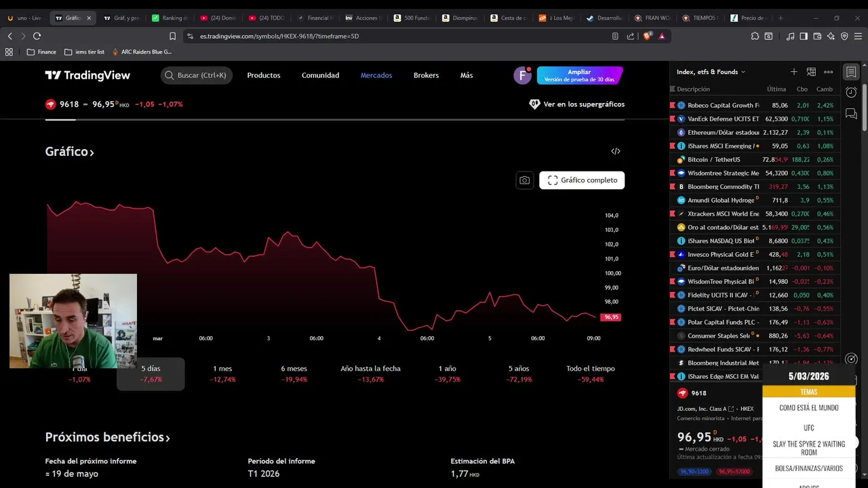The image size is (868, 488).
Task: Open the browser extensions puzzle icon
Action: pos(755,36)
